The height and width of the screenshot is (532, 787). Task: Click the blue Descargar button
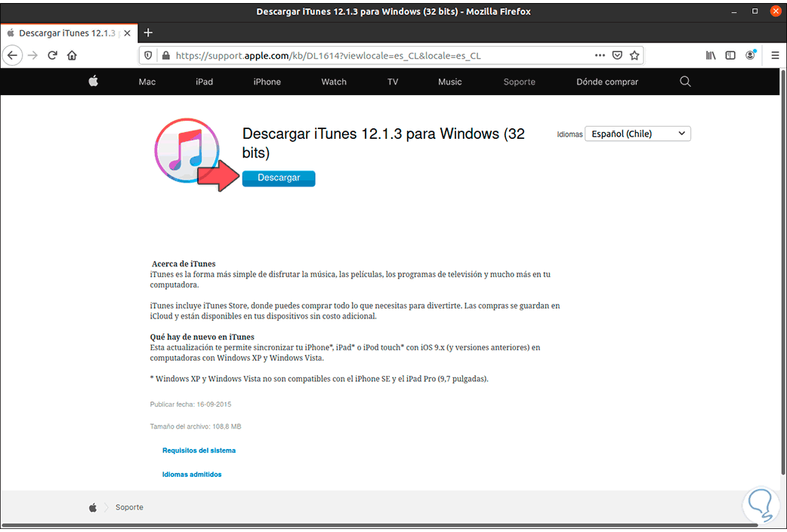point(279,178)
